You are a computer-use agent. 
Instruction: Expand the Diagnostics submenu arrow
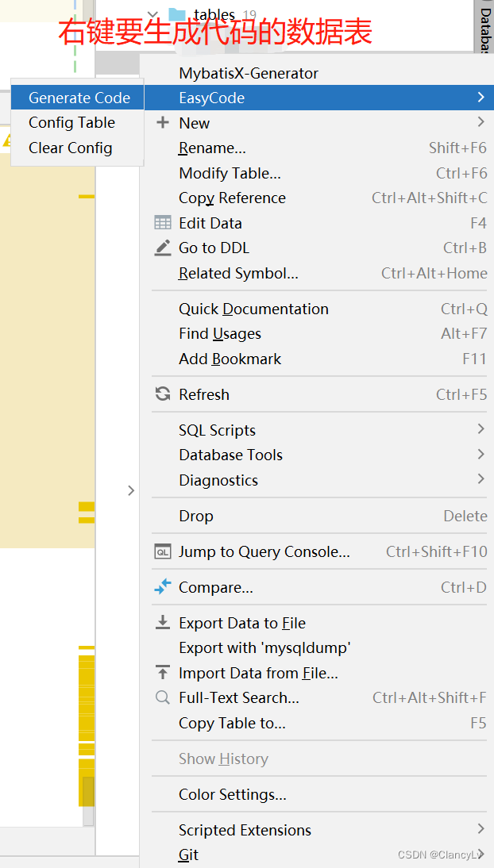point(480,479)
